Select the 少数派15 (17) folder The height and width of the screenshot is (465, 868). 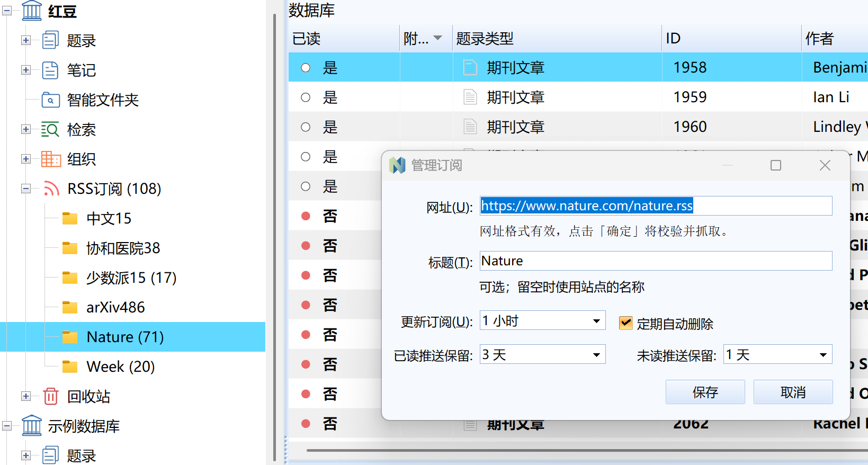pyautogui.click(x=131, y=278)
